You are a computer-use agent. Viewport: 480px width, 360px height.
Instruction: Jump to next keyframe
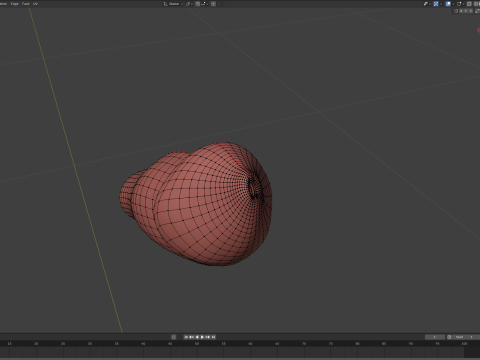click(x=207, y=337)
